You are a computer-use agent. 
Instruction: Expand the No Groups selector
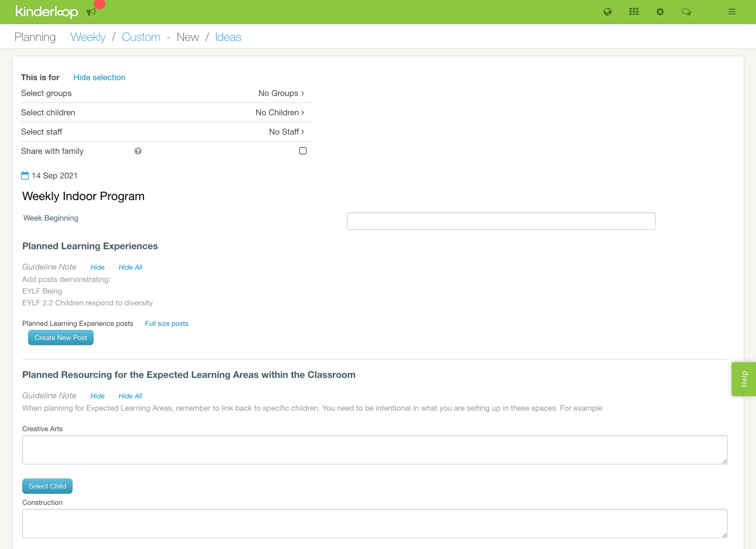[281, 93]
